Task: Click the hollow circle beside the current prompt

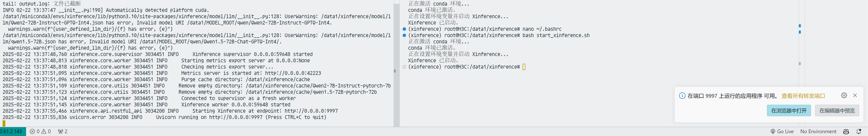Action: pos(404,67)
